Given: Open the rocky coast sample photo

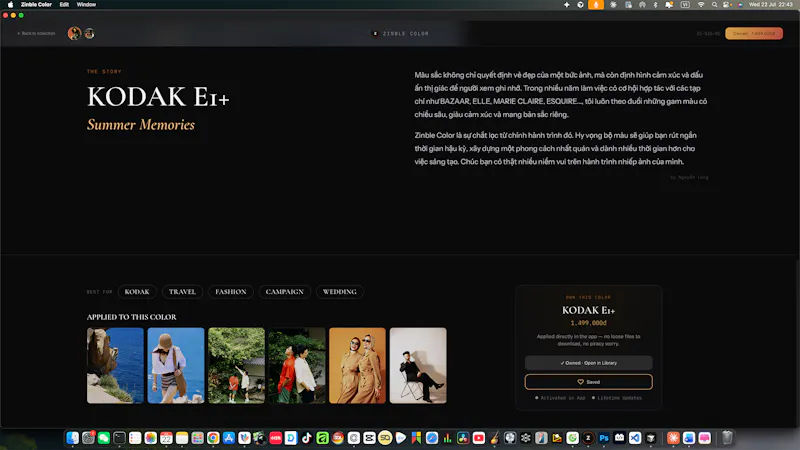Looking at the screenshot, I should pyautogui.click(x=115, y=365).
